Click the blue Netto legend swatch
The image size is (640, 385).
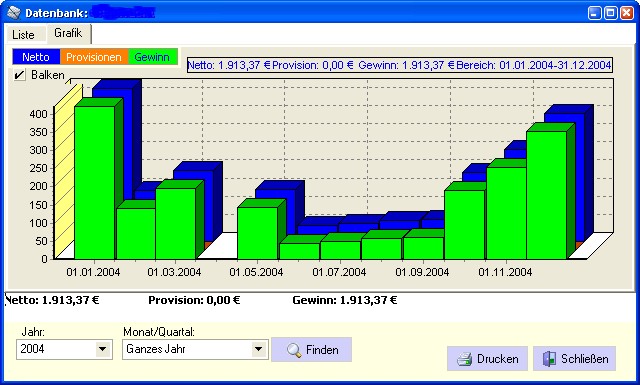click(x=36, y=57)
